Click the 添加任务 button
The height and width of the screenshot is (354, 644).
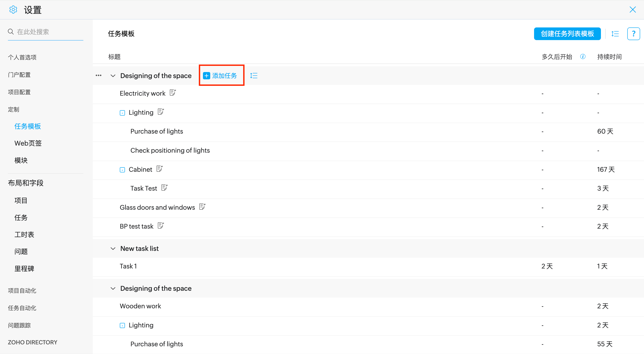220,75
